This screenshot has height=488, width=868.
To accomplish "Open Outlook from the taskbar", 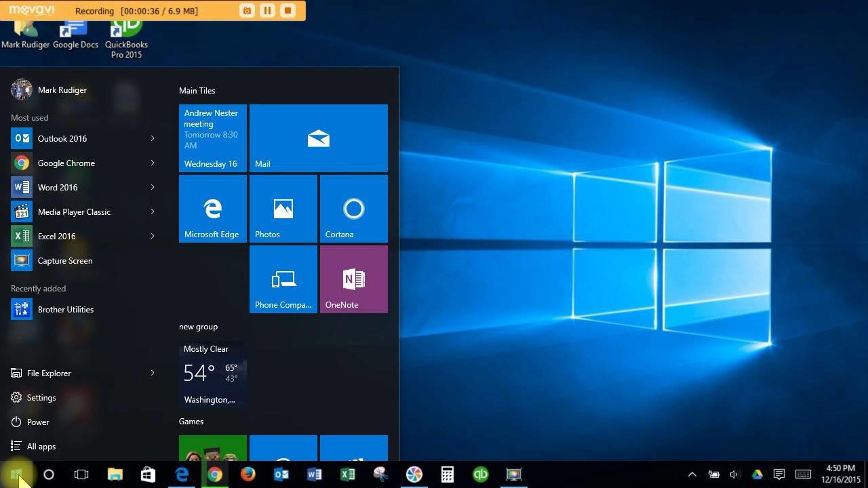I will [x=281, y=474].
